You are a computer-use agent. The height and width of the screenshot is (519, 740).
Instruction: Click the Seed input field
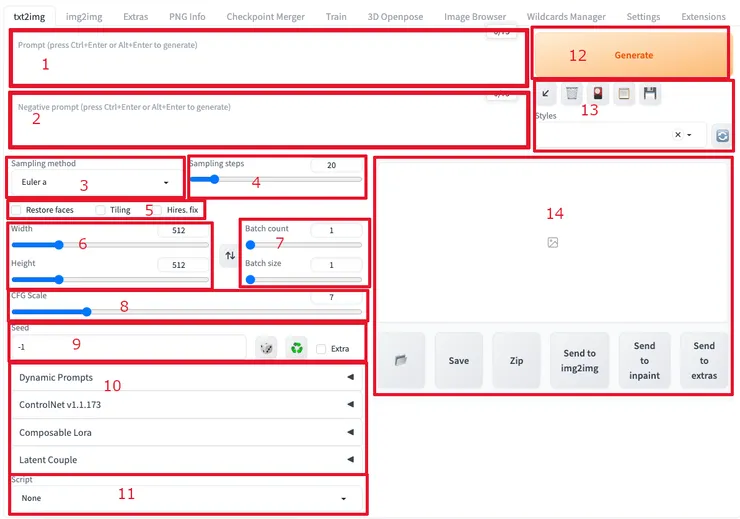pyautogui.click(x=128, y=347)
